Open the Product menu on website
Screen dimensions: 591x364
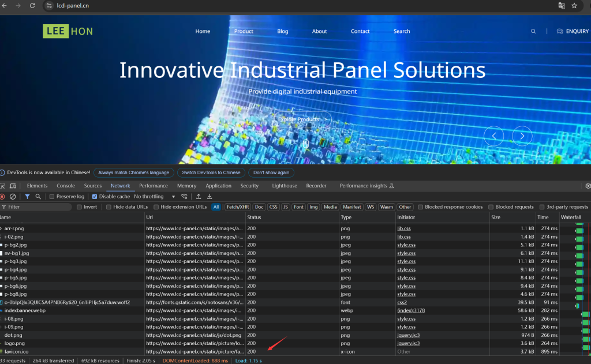pyautogui.click(x=244, y=31)
